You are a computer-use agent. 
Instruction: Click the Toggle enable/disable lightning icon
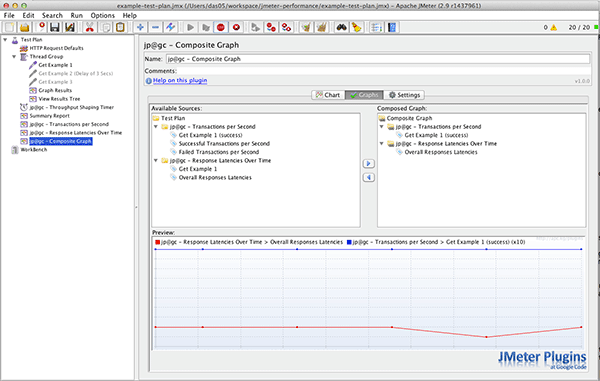170,27
